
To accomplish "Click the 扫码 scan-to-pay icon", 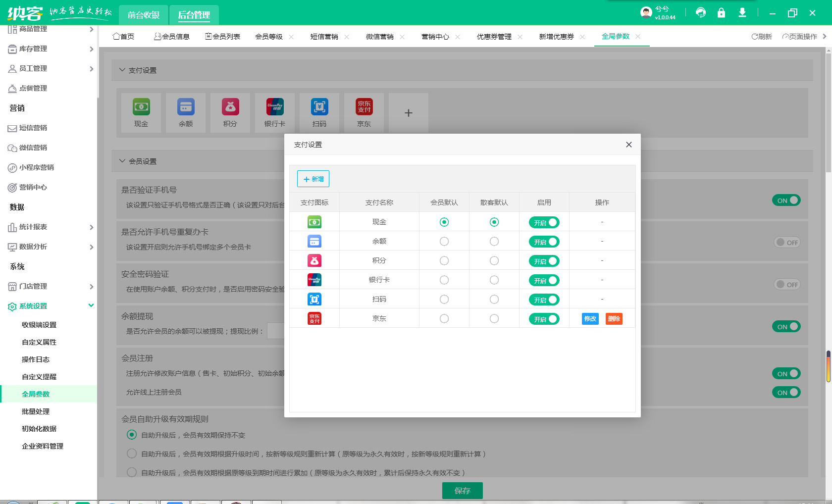I will (314, 299).
